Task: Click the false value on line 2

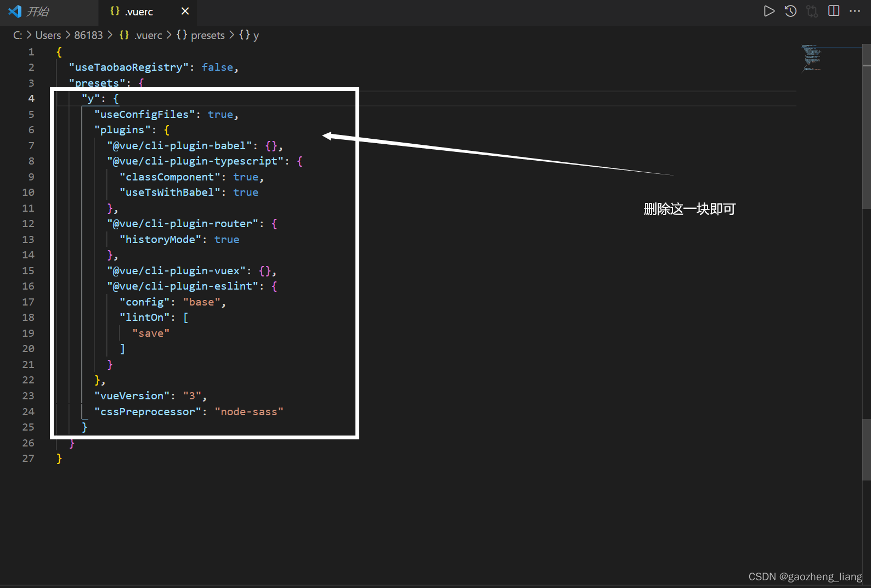Action: click(x=217, y=67)
